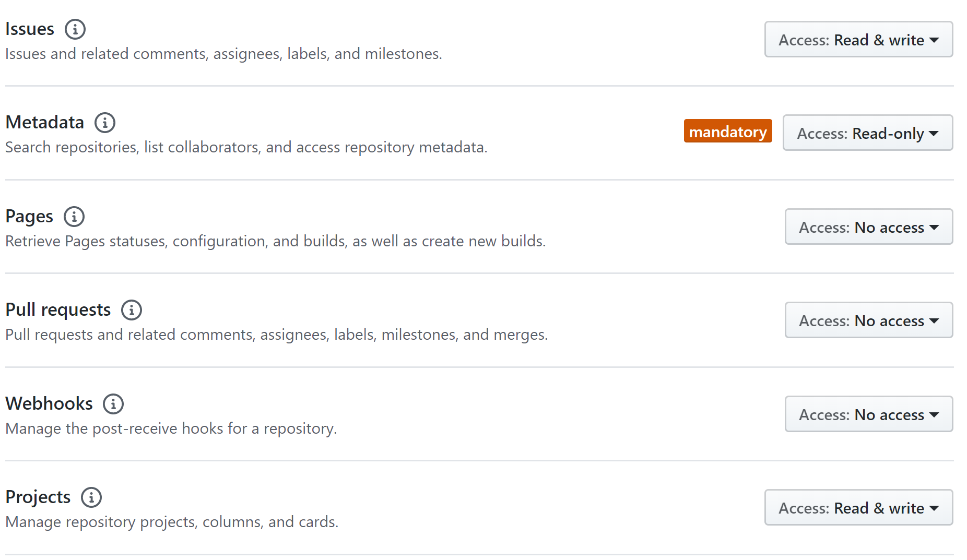Screen dimensions: 967x560
Task: Click the Pages permission row description
Action: pyautogui.click(x=276, y=241)
